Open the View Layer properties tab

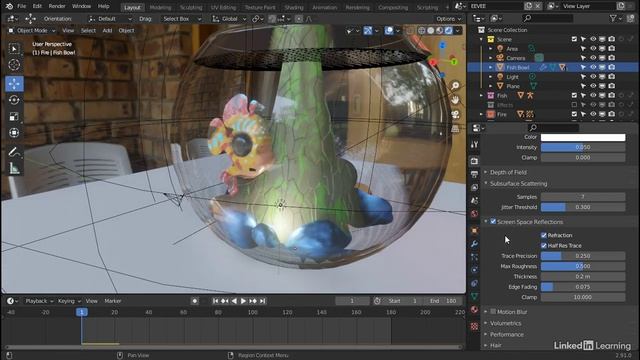click(474, 188)
